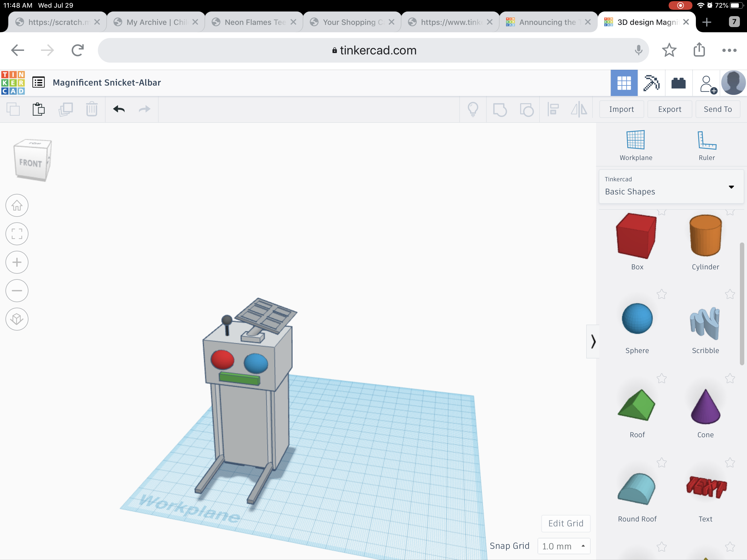This screenshot has height=560, width=747.
Task: Toggle orthographic perspective cube view
Action: pos(17,319)
